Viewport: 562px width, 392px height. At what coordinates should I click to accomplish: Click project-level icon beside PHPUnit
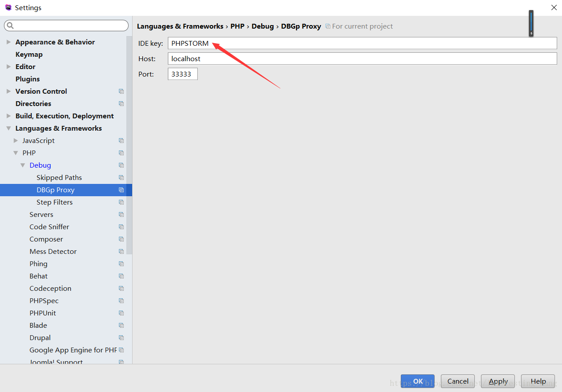point(121,313)
